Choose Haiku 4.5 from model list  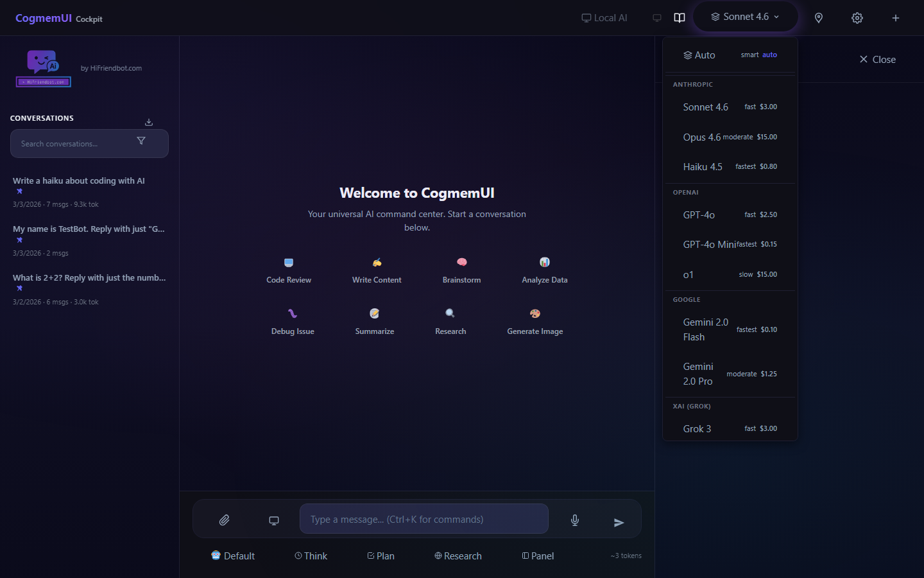click(x=730, y=166)
